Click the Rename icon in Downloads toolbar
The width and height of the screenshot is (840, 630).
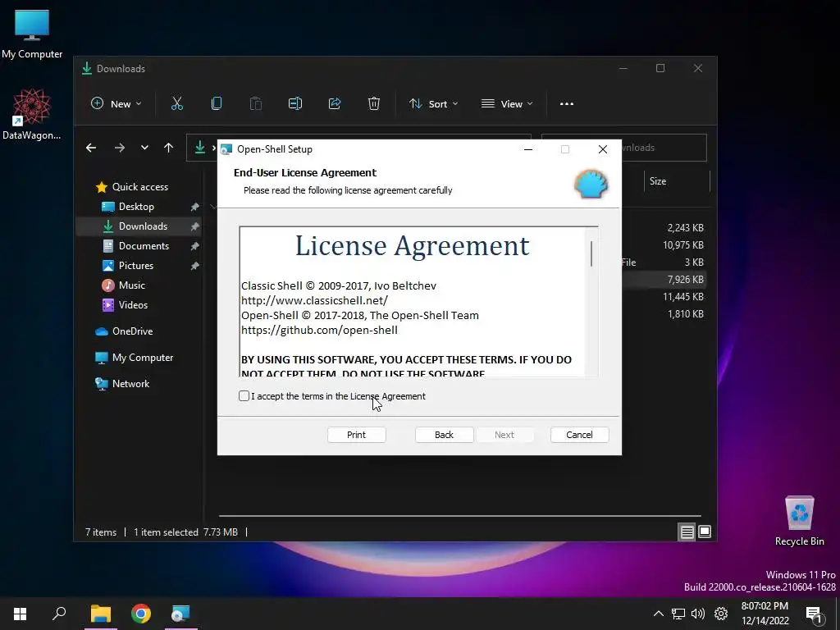coord(295,103)
